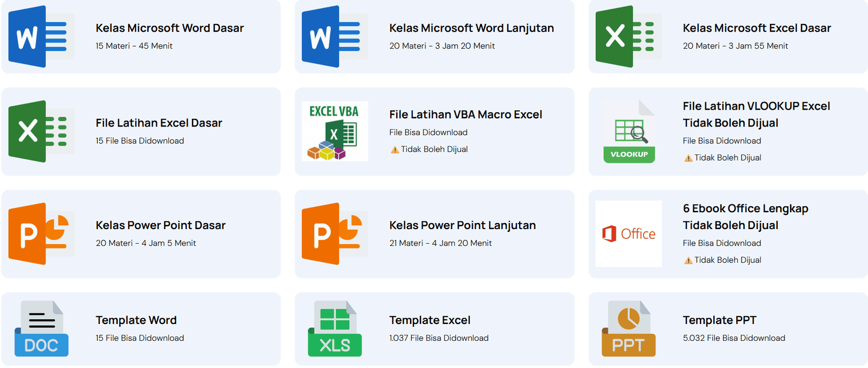Screen dimensions: 868x368
Task: Click the Excel VBA cubes icon
Action: 334,131
